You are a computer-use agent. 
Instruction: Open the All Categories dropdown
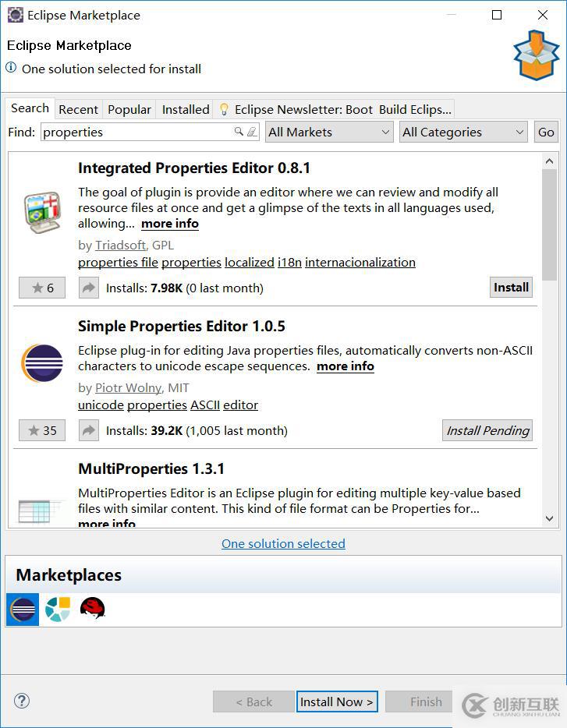coord(463,132)
